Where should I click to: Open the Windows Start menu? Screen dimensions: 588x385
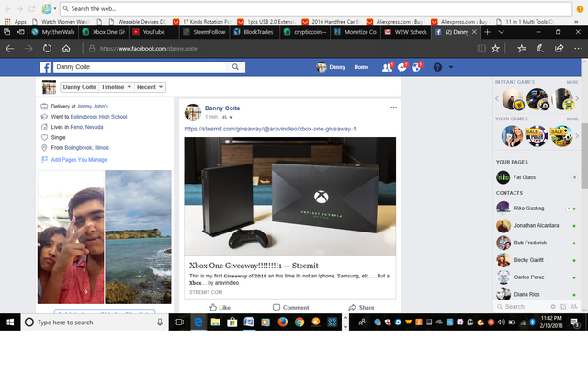(10, 323)
